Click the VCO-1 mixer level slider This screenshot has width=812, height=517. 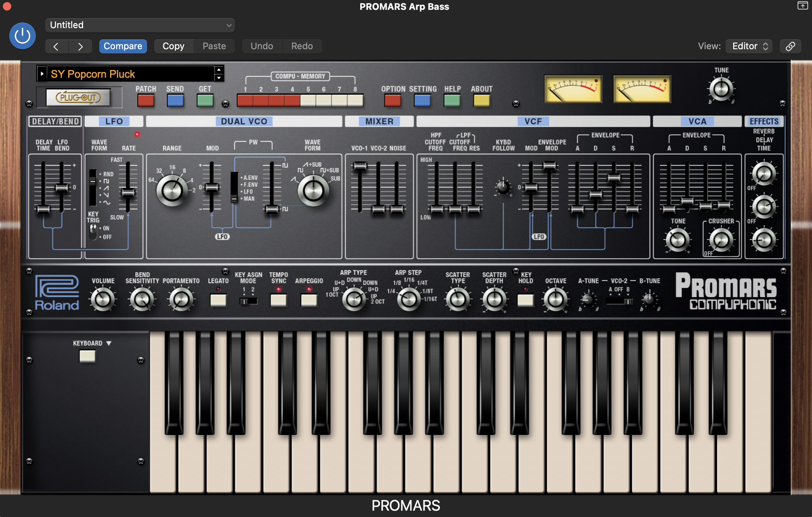tap(360, 166)
